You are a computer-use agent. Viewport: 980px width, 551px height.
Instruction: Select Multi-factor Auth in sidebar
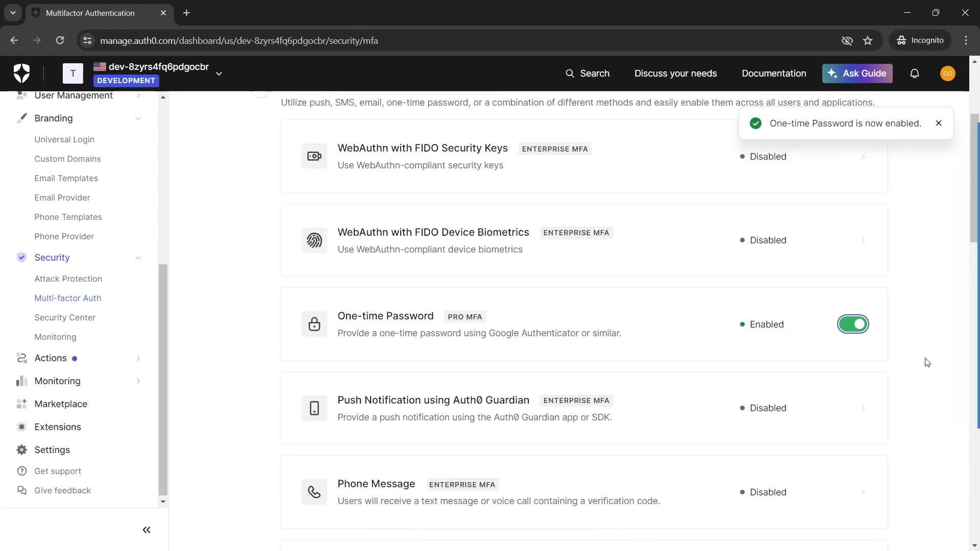coord(67,298)
